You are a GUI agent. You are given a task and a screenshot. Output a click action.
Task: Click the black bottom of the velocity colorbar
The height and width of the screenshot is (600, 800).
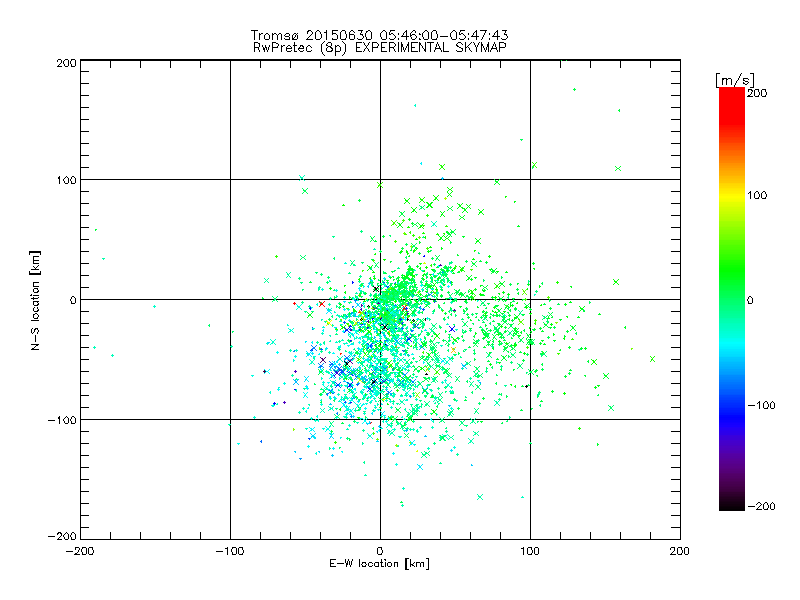pyautogui.click(x=732, y=503)
